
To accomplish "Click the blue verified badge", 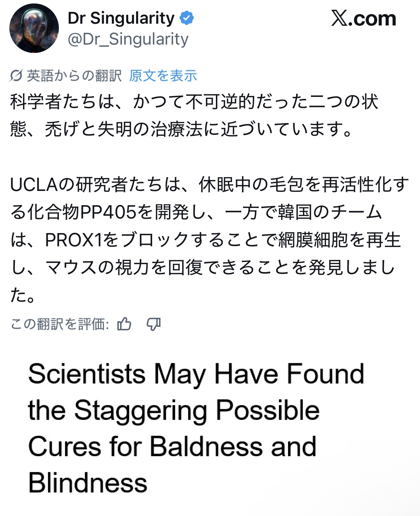I will click(187, 18).
